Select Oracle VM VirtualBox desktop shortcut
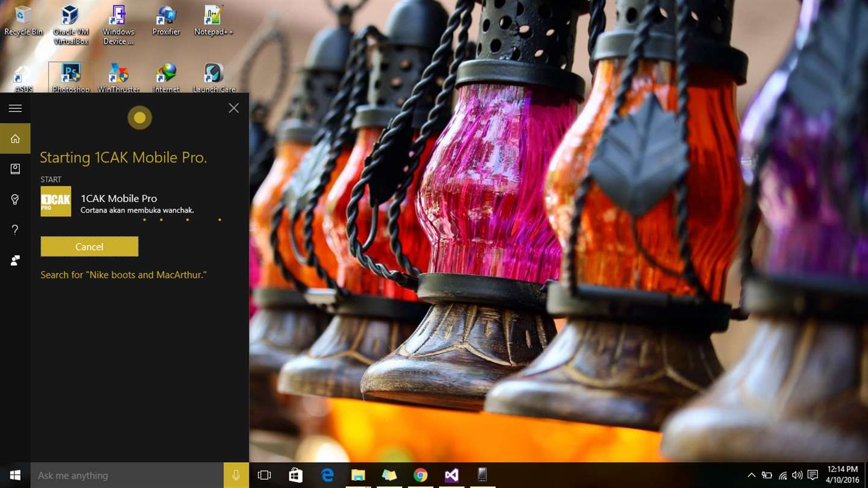The image size is (868, 488). (71, 25)
